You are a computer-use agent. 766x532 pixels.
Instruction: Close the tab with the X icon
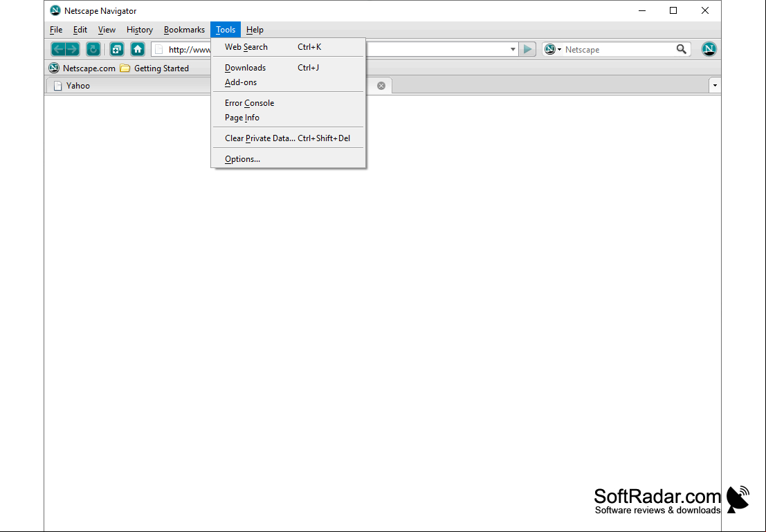click(x=381, y=86)
